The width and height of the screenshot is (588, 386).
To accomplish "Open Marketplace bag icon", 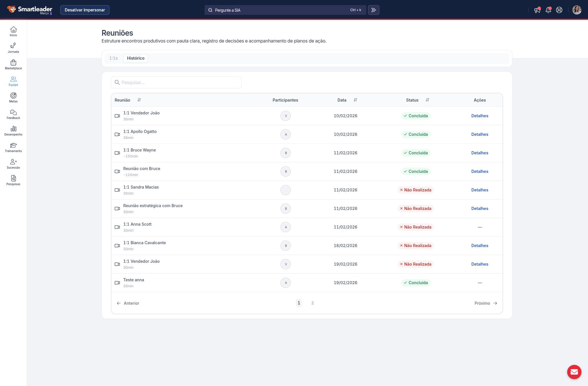I will tap(13, 64).
